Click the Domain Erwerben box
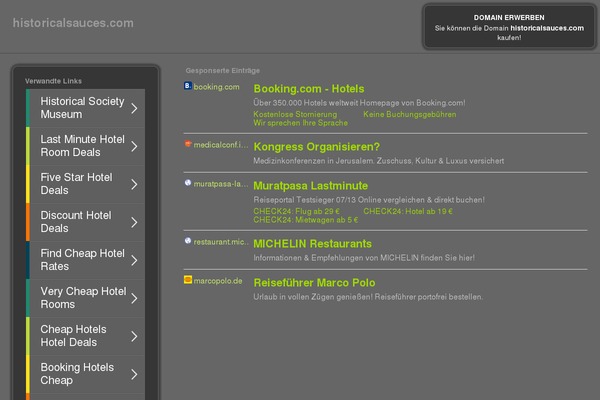 tap(509, 27)
